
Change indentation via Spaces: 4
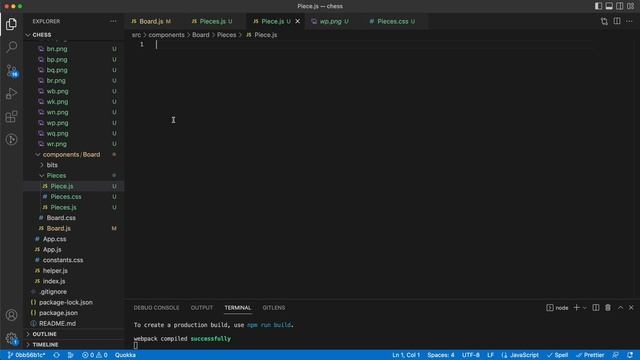tap(441, 355)
